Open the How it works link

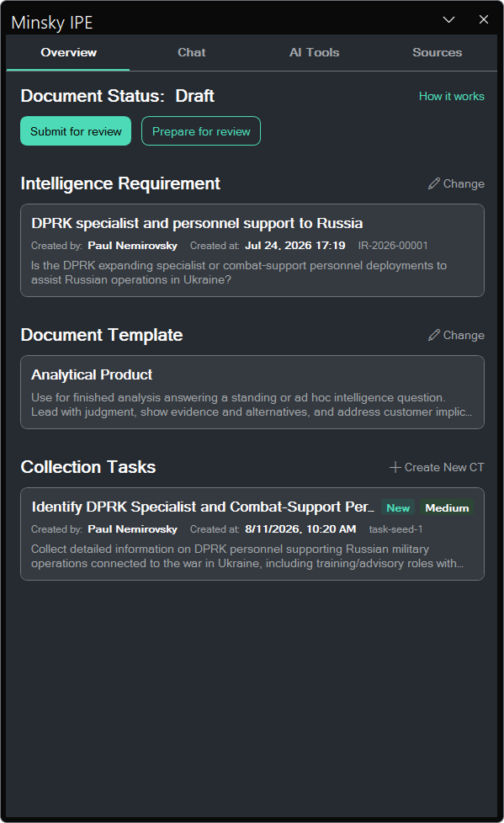coord(452,96)
